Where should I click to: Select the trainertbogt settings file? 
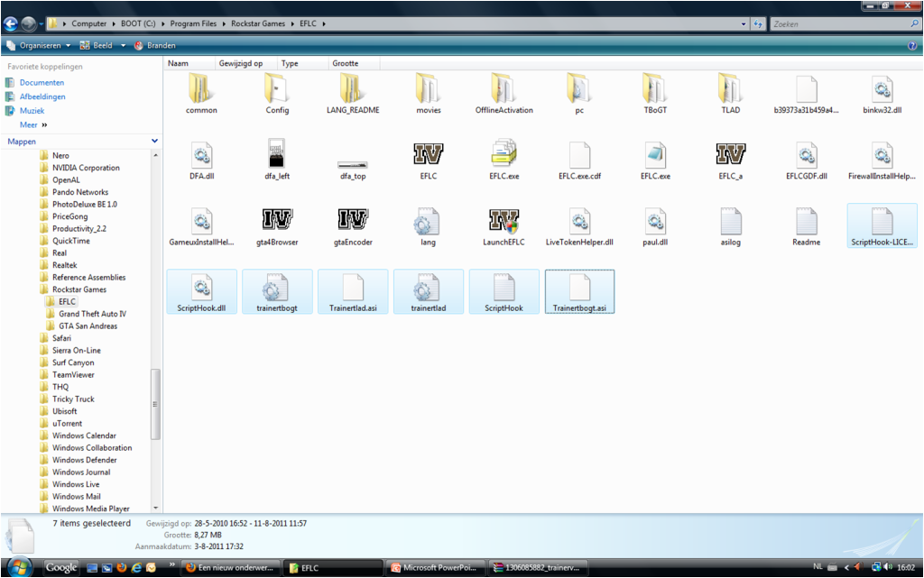[x=276, y=292]
